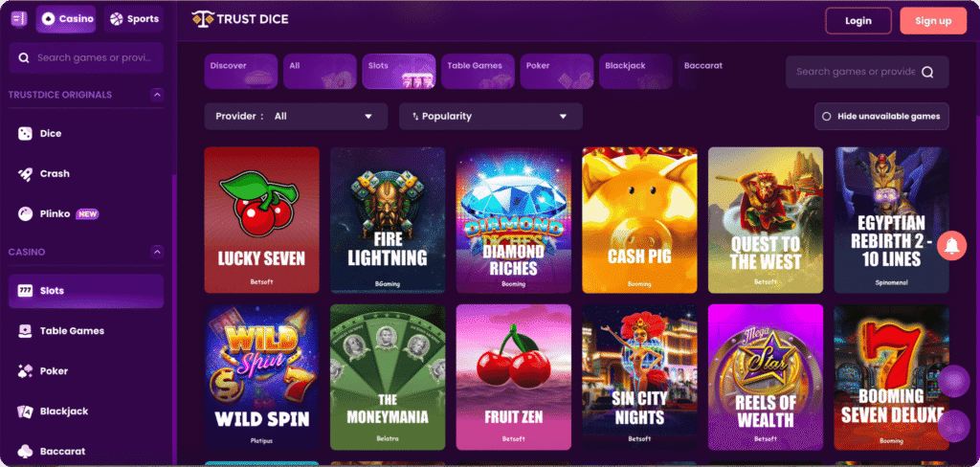Screen dimensions: 980x467
Task: Open the Provider filter dropdown
Action: point(296,117)
